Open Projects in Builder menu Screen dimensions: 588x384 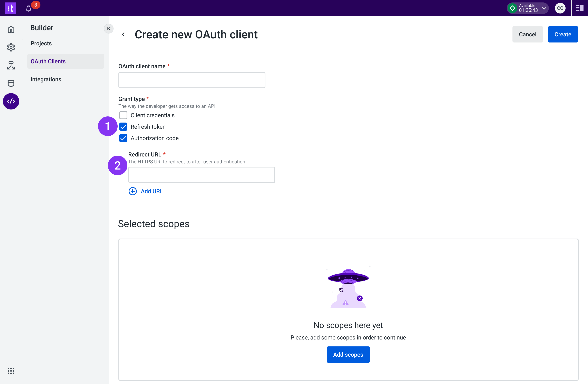pos(41,43)
